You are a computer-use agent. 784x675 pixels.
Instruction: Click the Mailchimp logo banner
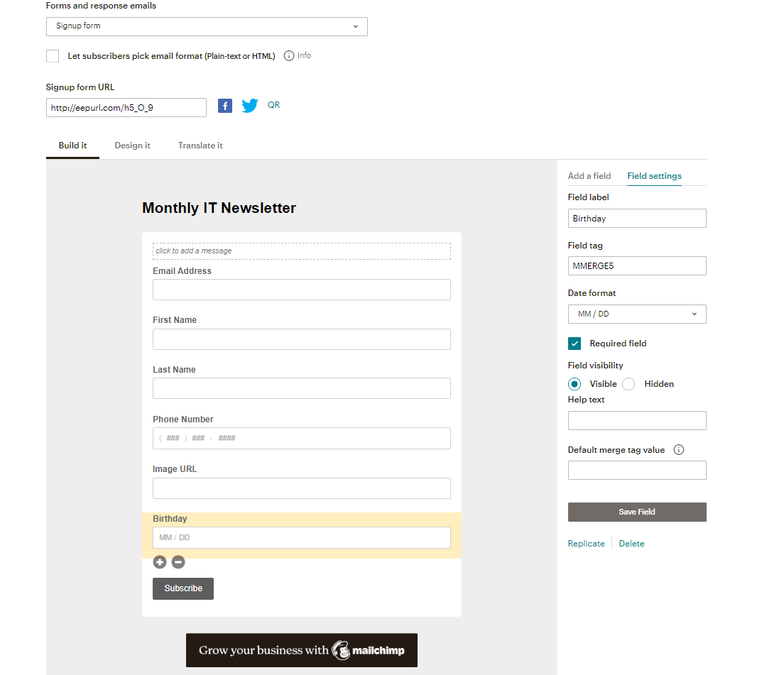(302, 650)
